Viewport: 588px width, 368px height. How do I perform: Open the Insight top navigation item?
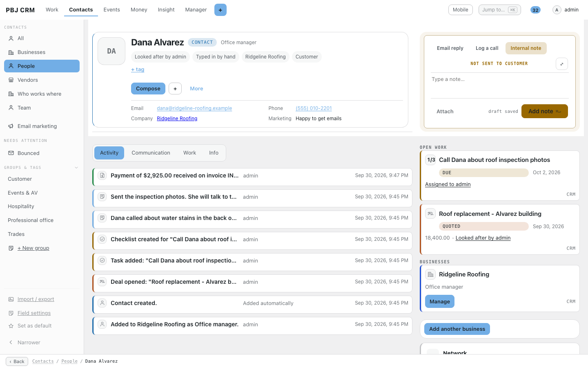click(x=166, y=10)
